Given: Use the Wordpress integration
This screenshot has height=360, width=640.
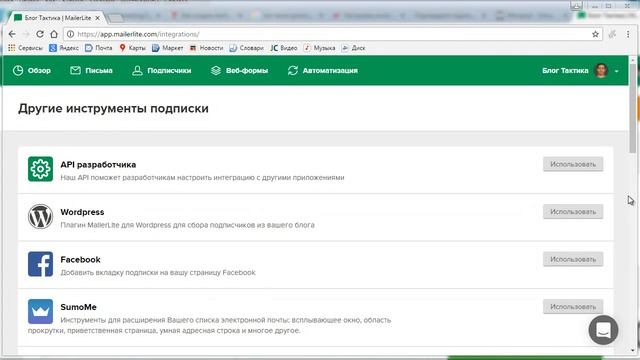Looking at the screenshot, I should tap(573, 211).
